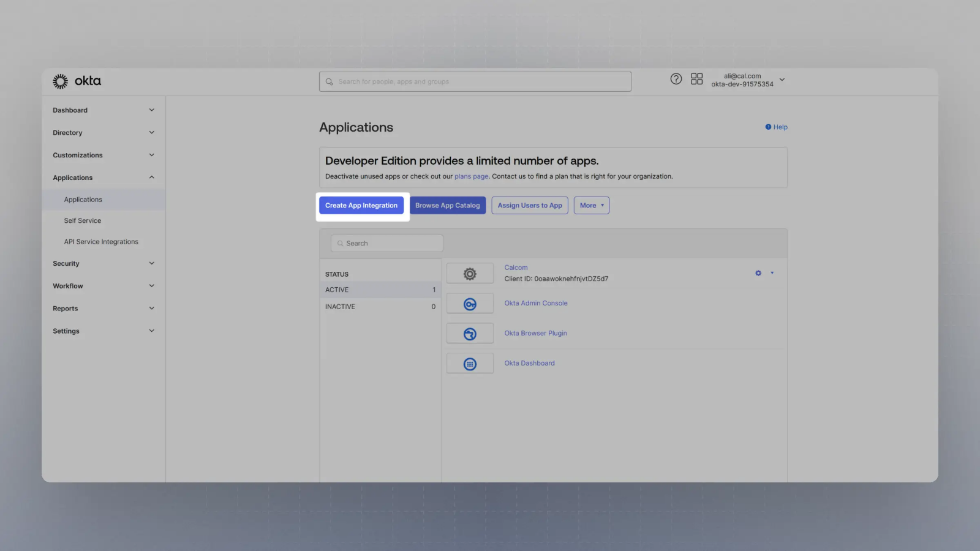Select Self Service in the sidebar
This screenshot has width=980, height=551.
pos(83,221)
